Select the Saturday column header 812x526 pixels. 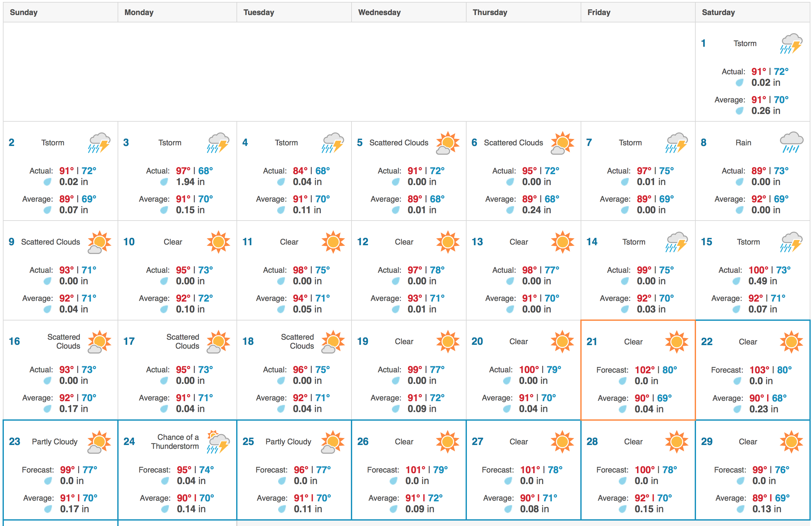pyautogui.click(x=718, y=12)
